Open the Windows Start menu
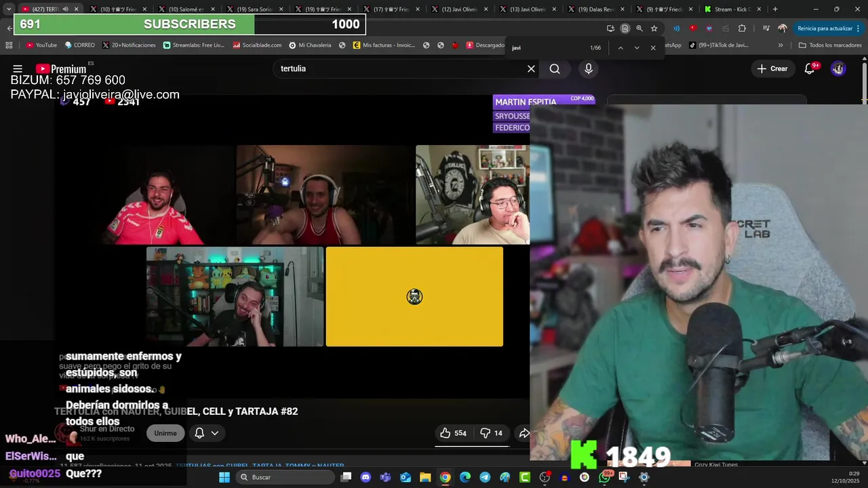The width and height of the screenshot is (868, 488). (224, 477)
